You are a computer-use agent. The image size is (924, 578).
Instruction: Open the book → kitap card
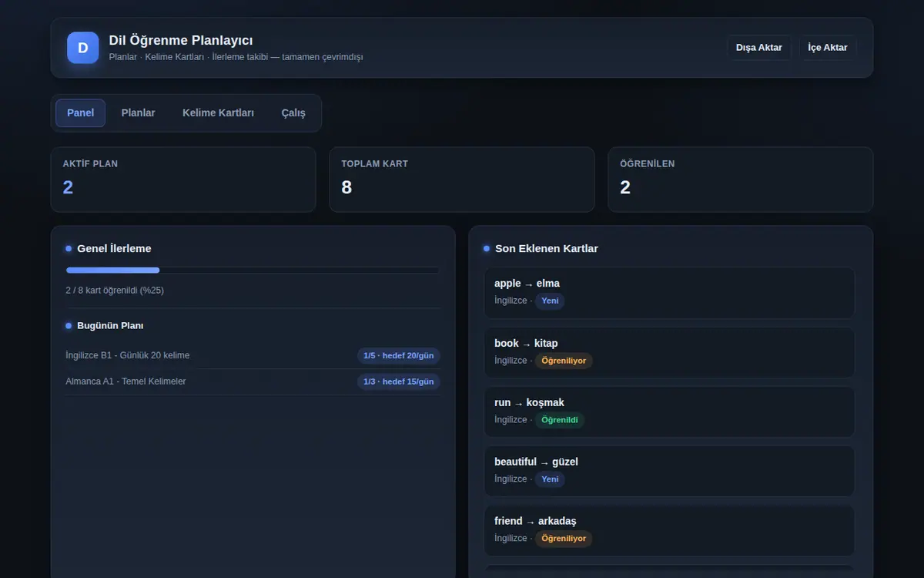[x=669, y=352]
